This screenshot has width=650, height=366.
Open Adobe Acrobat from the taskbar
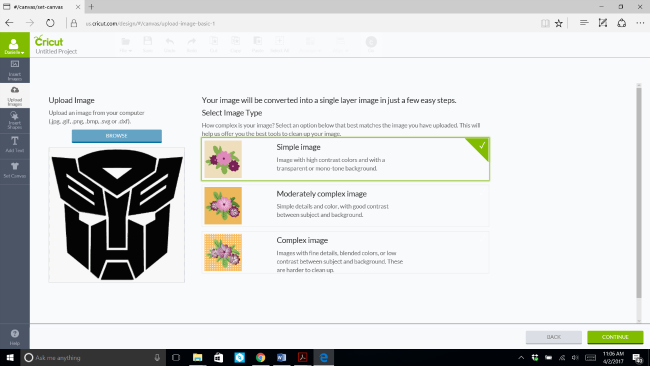tap(303, 357)
